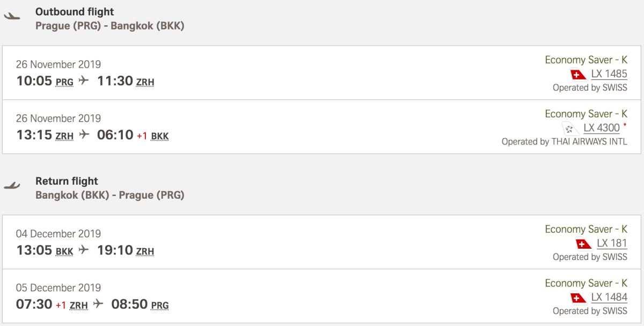Click Economy Saver - K label on LX 4300 segment
The width and height of the screenshot is (644, 326).
(x=586, y=114)
